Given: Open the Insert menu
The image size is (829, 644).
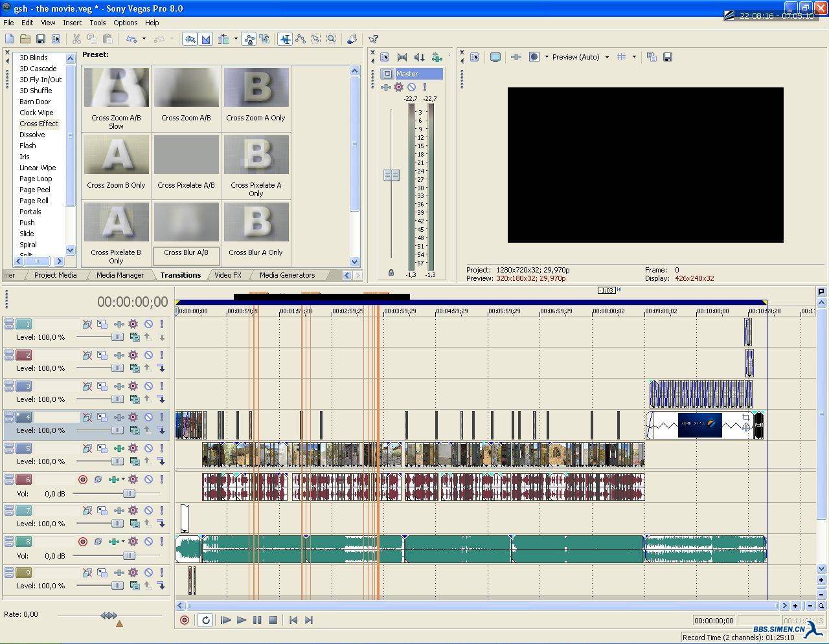Looking at the screenshot, I should 72,23.
